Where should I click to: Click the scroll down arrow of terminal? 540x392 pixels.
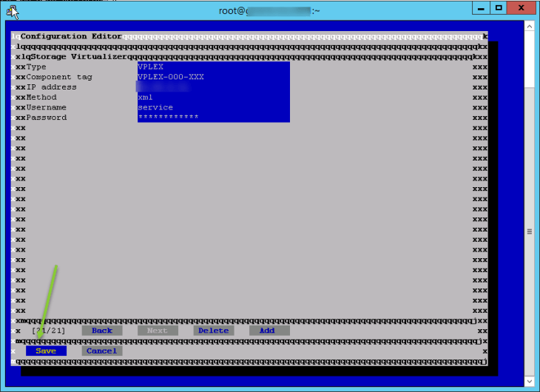click(530, 381)
